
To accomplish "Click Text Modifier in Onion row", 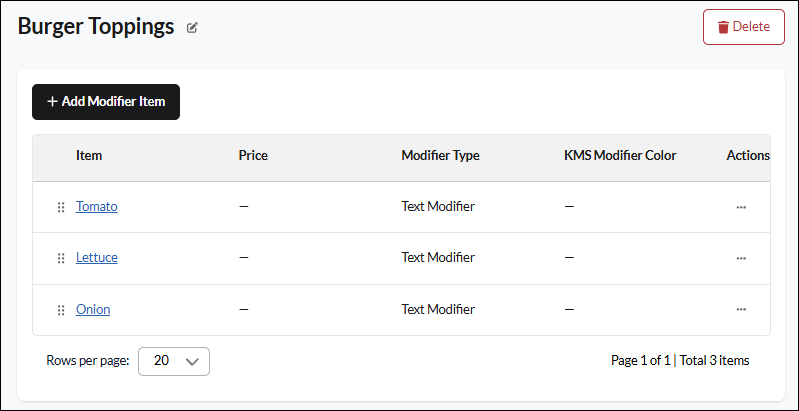I will [x=438, y=309].
